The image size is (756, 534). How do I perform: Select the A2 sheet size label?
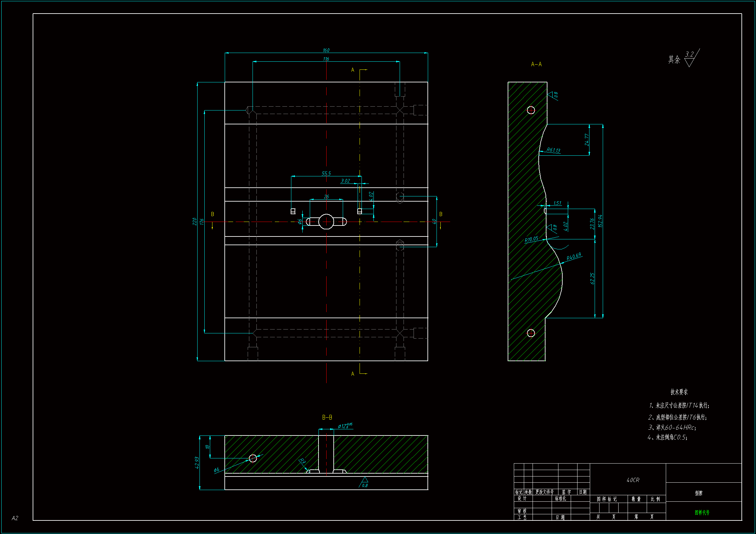pos(15,518)
